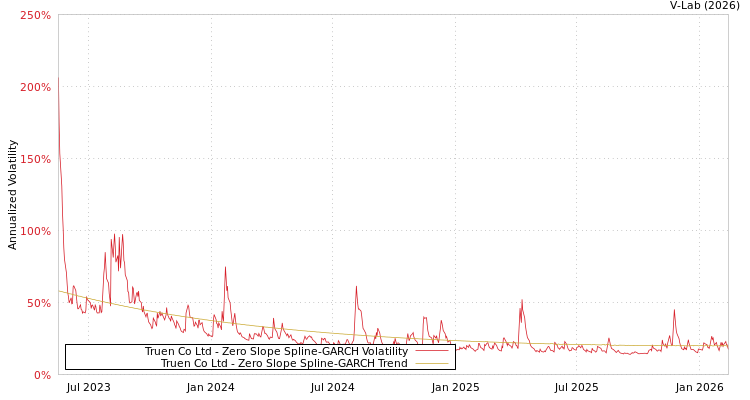
Task: Select the Spline-GARCH Volatility legend entry
Action: click(276, 351)
